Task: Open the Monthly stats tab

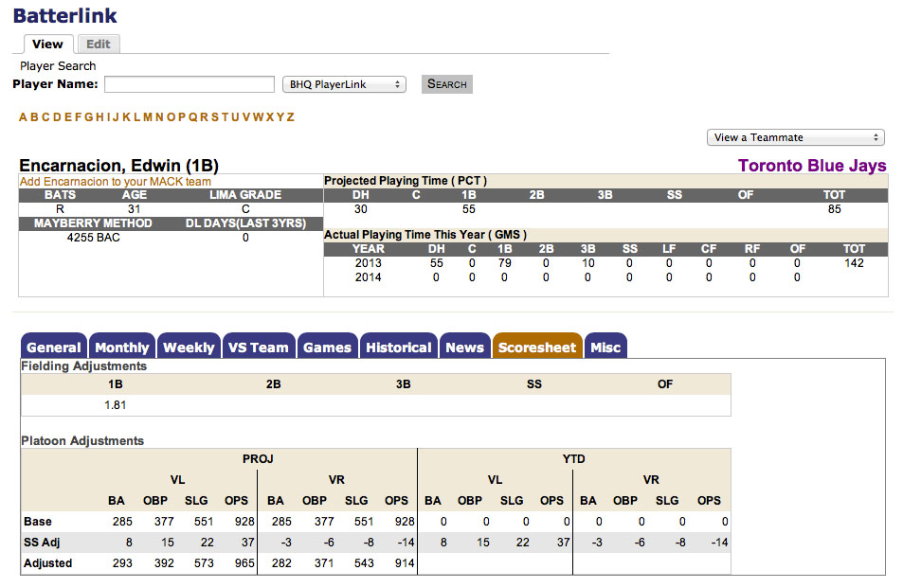Action: coord(121,347)
